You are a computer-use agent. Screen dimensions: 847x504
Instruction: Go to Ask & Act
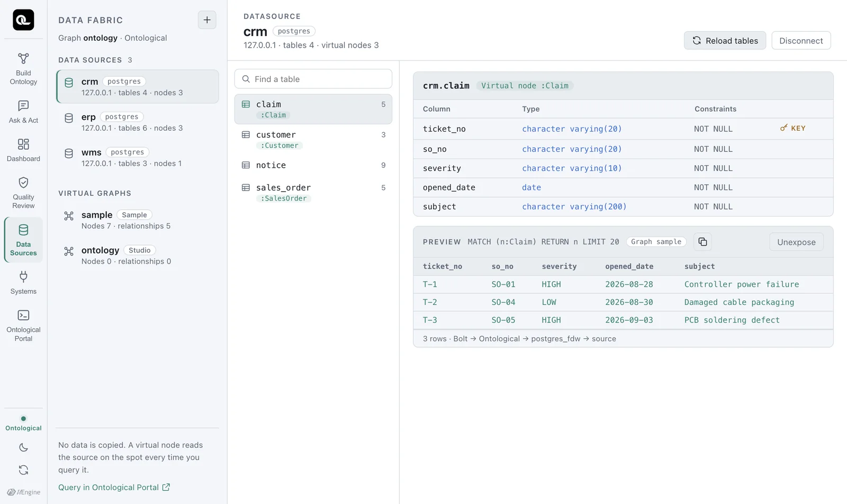coord(23,112)
